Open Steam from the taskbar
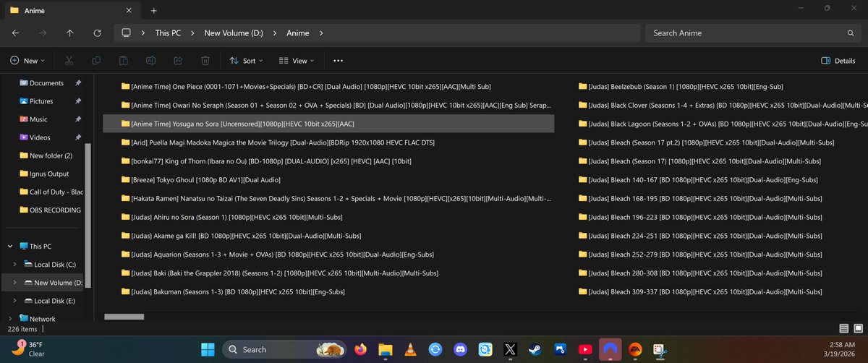868x363 pixels. [x=535, y=349]
